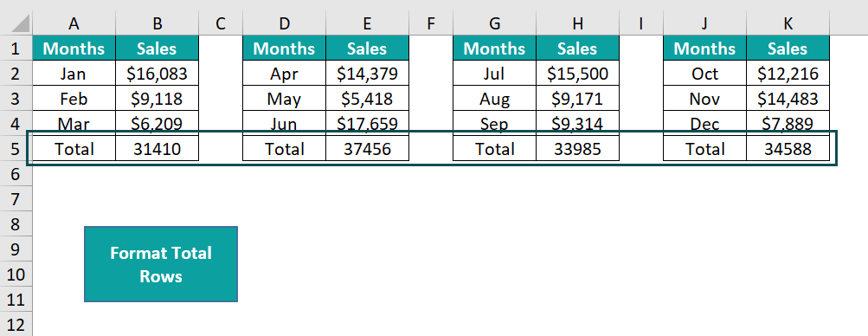Click the Months header in column G

click(494, 48)
